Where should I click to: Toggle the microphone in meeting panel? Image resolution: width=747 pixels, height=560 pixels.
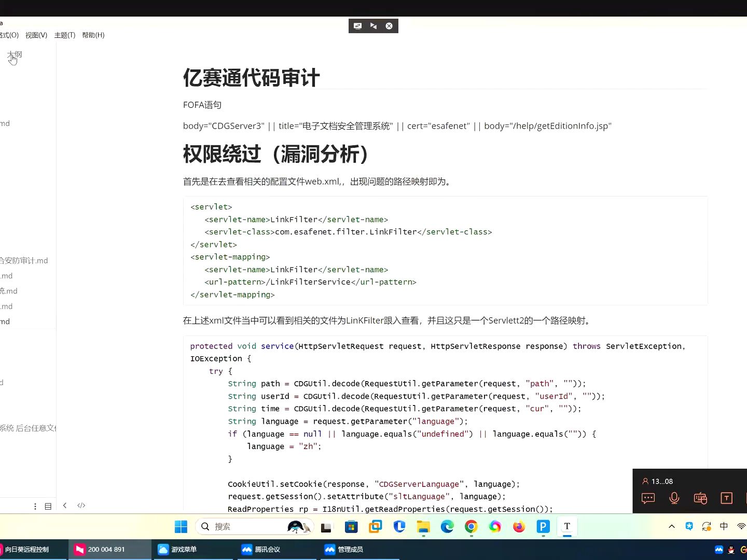pos(674,498)
